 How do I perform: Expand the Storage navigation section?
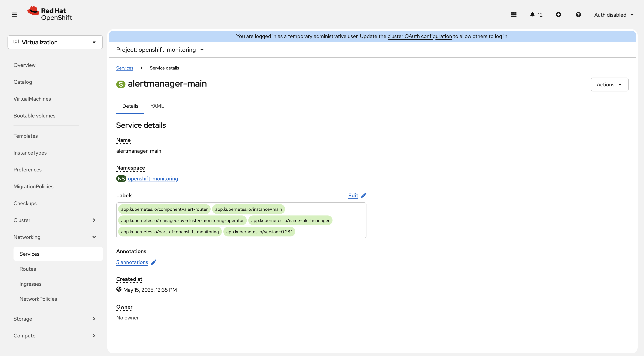(x=55, y=319)
